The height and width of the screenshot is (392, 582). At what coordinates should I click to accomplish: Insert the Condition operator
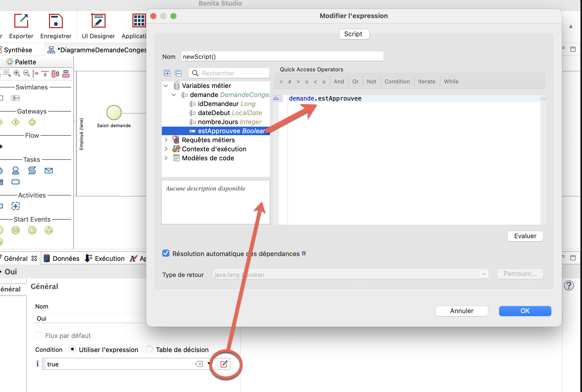397,81
